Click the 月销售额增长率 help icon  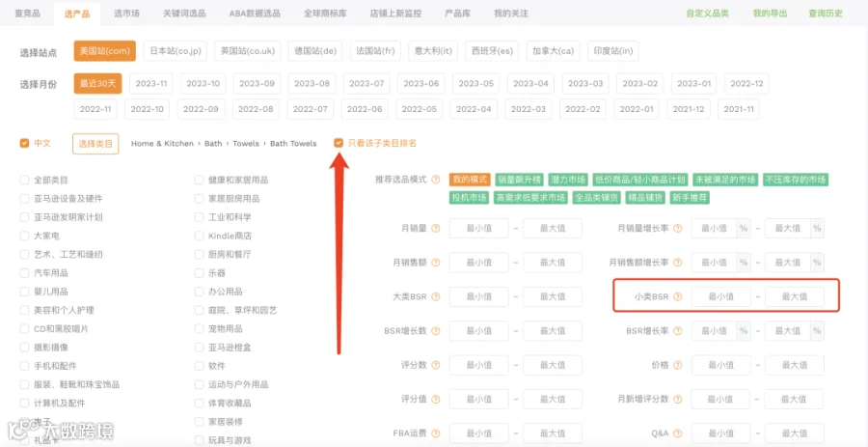pos(678,262)
